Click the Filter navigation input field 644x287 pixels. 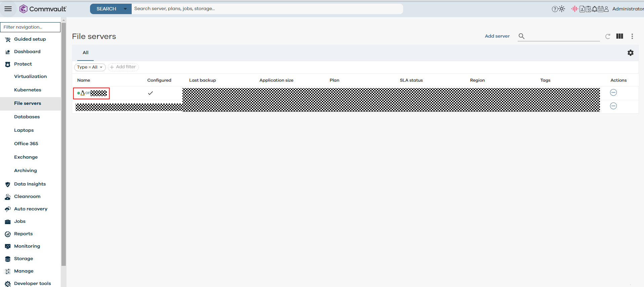pos(30,27)
